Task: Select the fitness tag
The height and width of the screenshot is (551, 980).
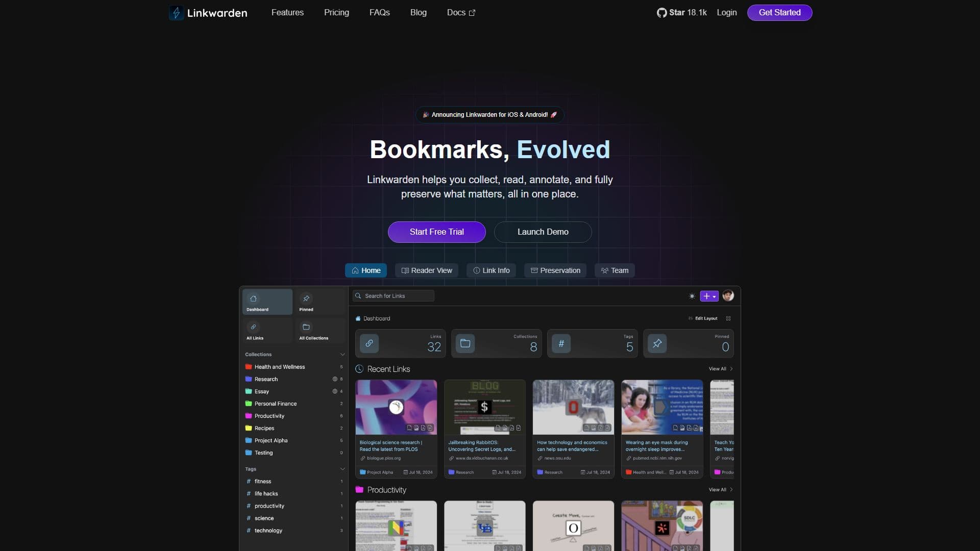Action: pyautogui.click(x=293, y=481)
